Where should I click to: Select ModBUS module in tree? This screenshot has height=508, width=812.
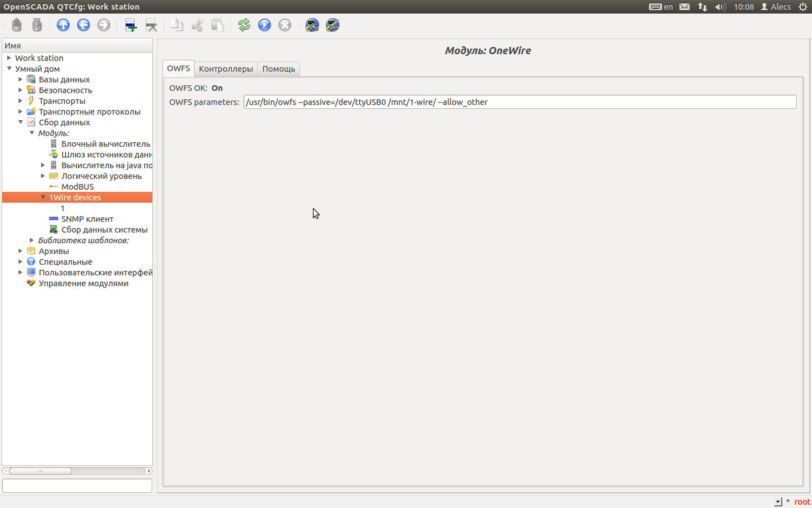click(77, 187)
